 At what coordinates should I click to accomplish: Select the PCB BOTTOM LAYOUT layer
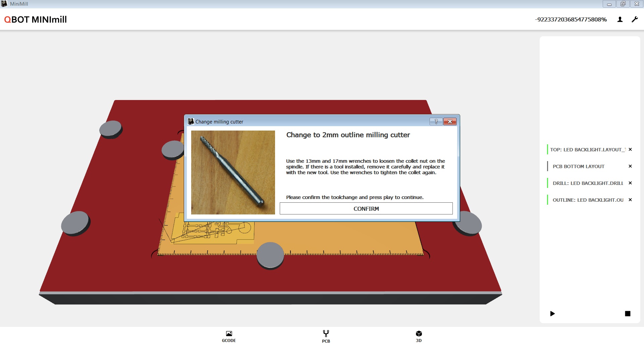click(578, 166)
